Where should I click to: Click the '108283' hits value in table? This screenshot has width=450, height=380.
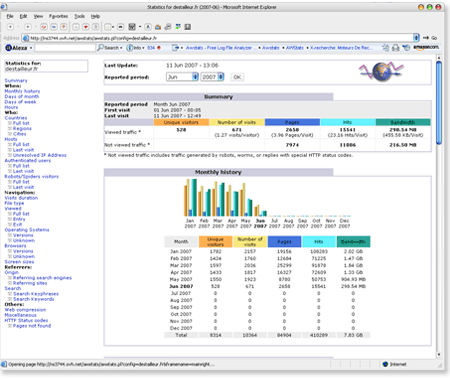pos(319,251)
